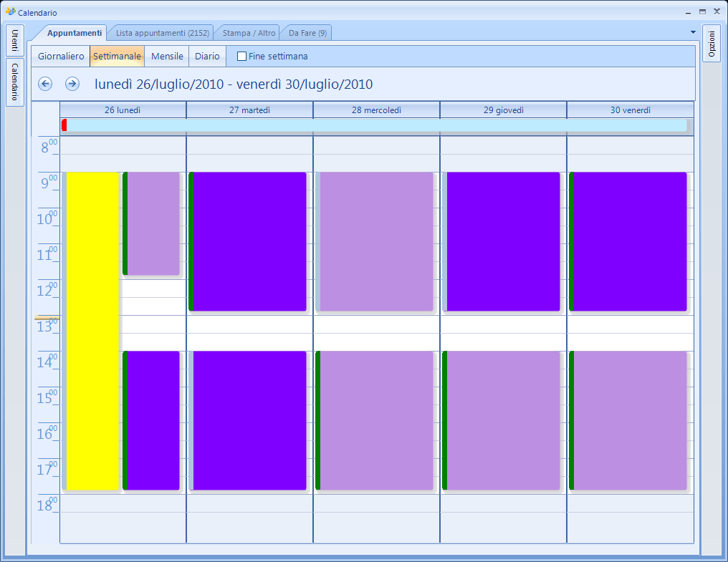Switch to the Appuntamenti tab
728x562 pixels.
coord(75,33)
